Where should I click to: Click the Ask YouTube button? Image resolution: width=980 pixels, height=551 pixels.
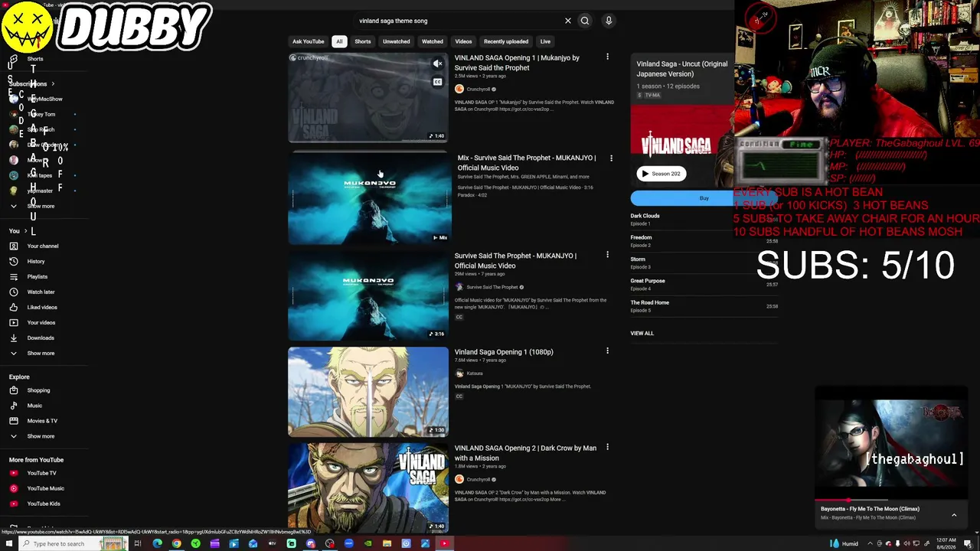(x=309, y=41)
